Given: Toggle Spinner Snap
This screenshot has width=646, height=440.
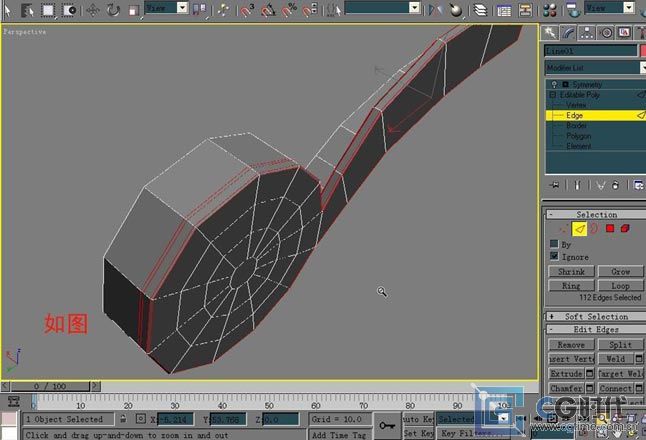Looking at the screenshot, I should point(310,10).
